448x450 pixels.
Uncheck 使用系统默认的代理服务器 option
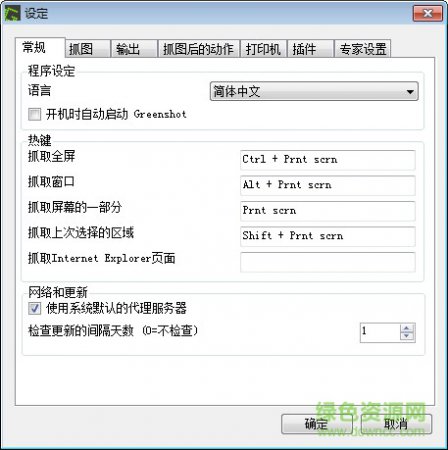34,308
